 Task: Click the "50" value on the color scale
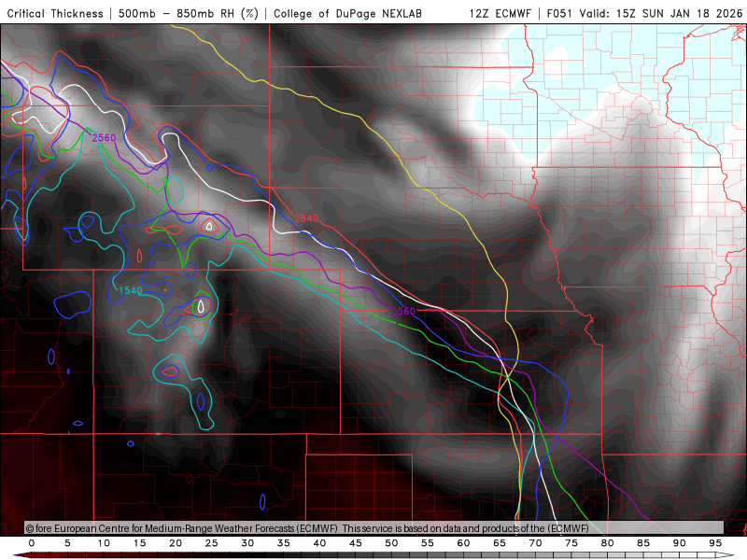pyautogui.click(x=391, y=543)
